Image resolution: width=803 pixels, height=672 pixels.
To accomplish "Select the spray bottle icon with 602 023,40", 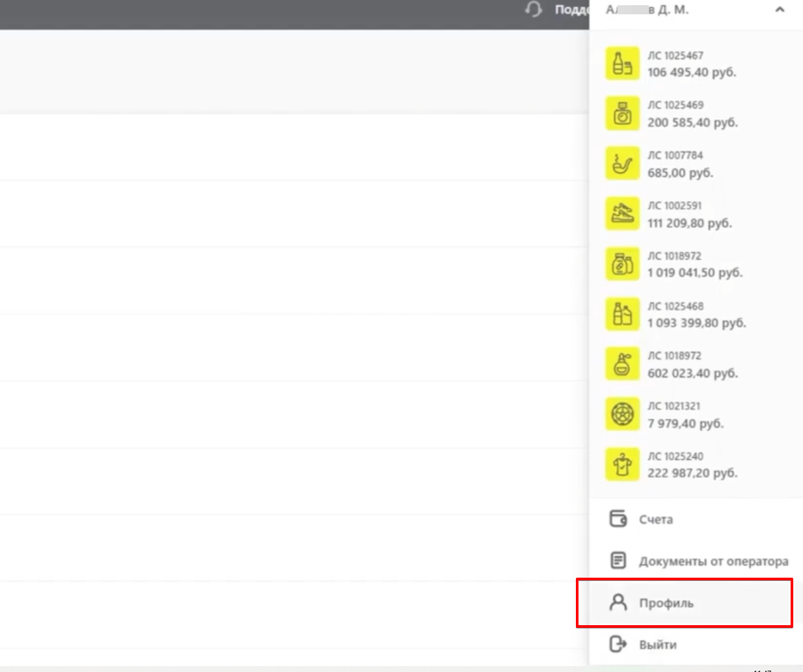I will tap(623, 364).
